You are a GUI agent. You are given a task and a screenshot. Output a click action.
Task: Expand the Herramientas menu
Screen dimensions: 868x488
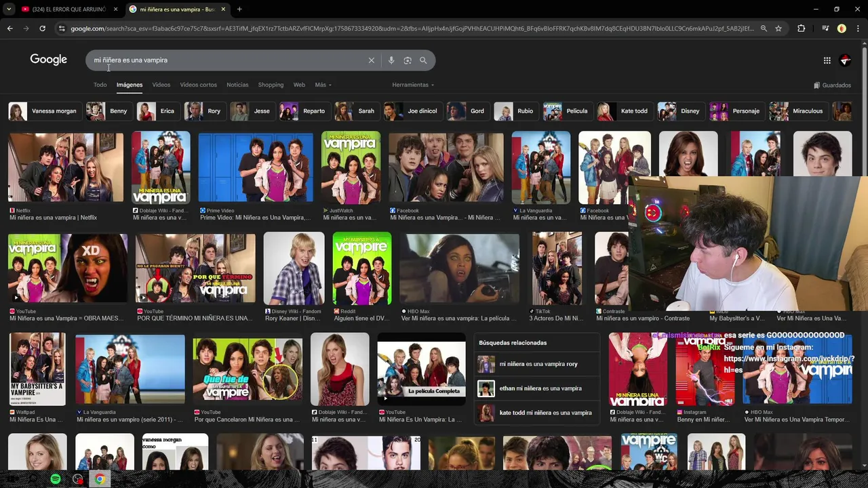click(413, 85)
